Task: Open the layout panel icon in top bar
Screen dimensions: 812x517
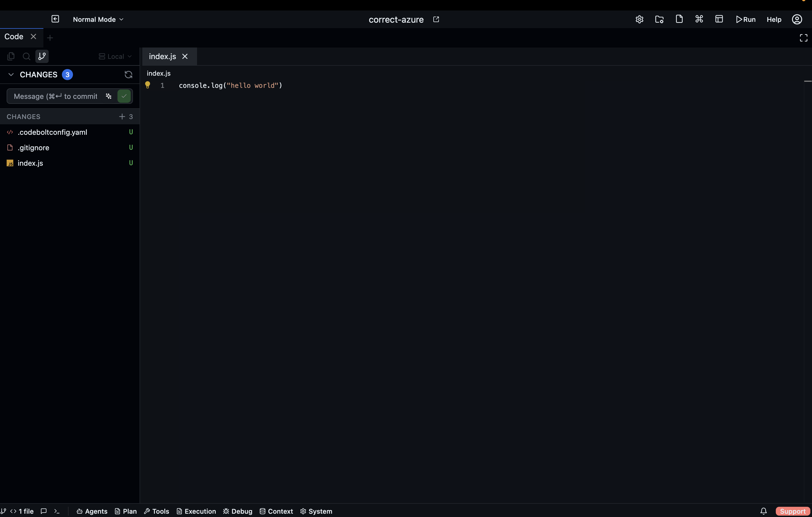Action: [x=719, y=19]
